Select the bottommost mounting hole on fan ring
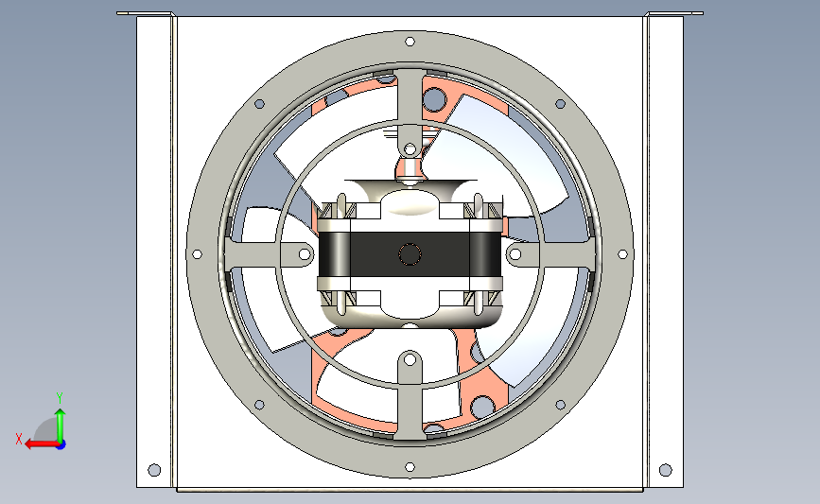The width and height of the screenshot is (820, 504). 410,467
